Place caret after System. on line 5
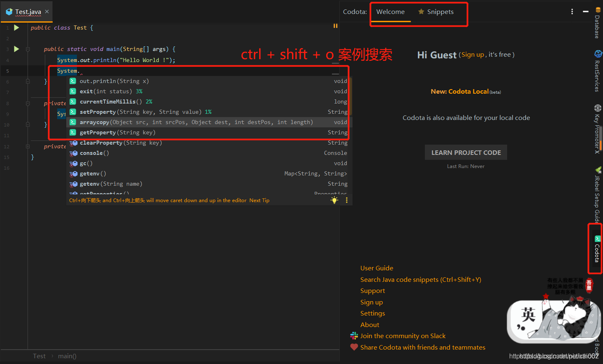This screenshot has height=364, width=603. pyautogui.click(x=80, y=71)
